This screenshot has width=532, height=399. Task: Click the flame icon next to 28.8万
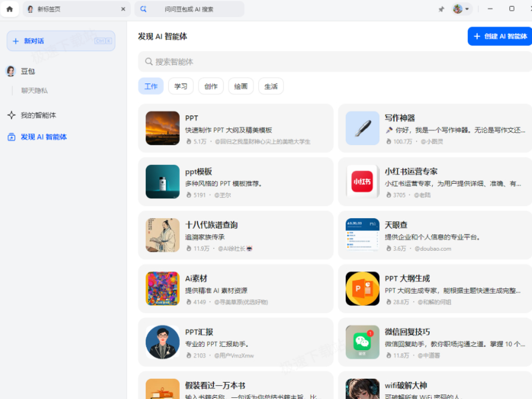388,302
